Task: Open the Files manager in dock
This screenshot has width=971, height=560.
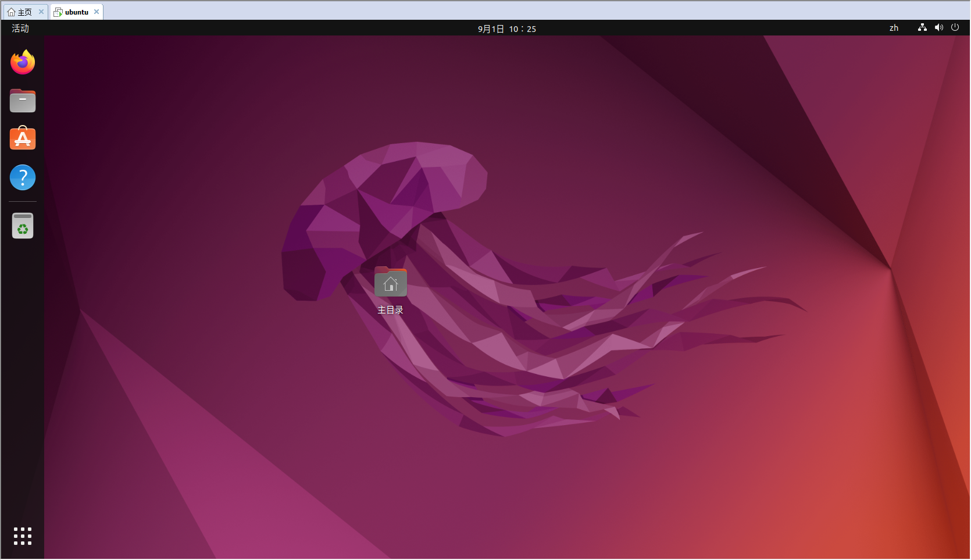Action: click(23, 101)
